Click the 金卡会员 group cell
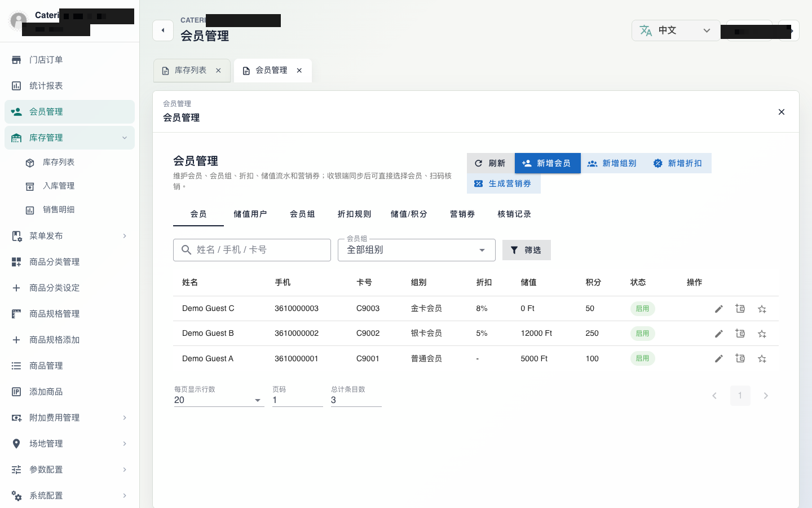The image size is (812, 508). pyautogui.click(x=426, y=309)
